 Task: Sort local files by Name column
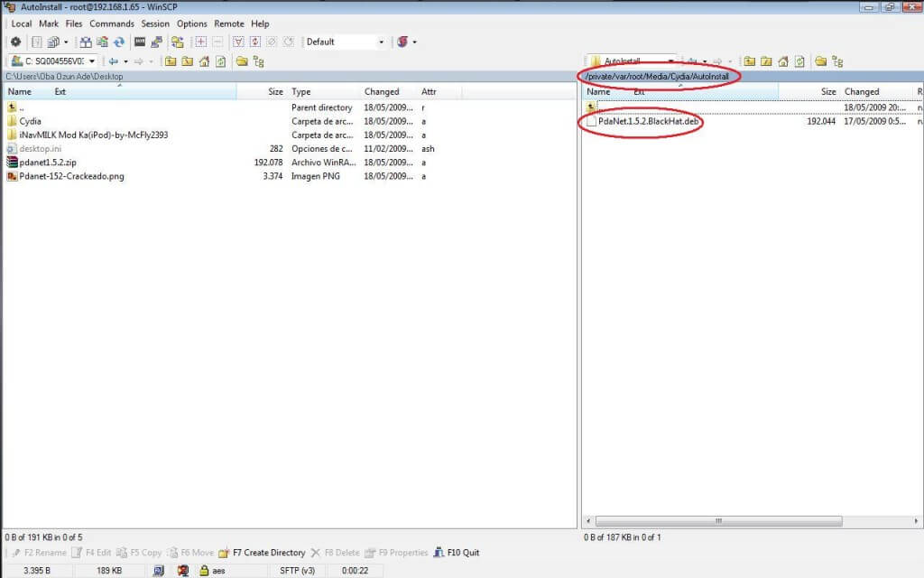[x=19, y=91]
